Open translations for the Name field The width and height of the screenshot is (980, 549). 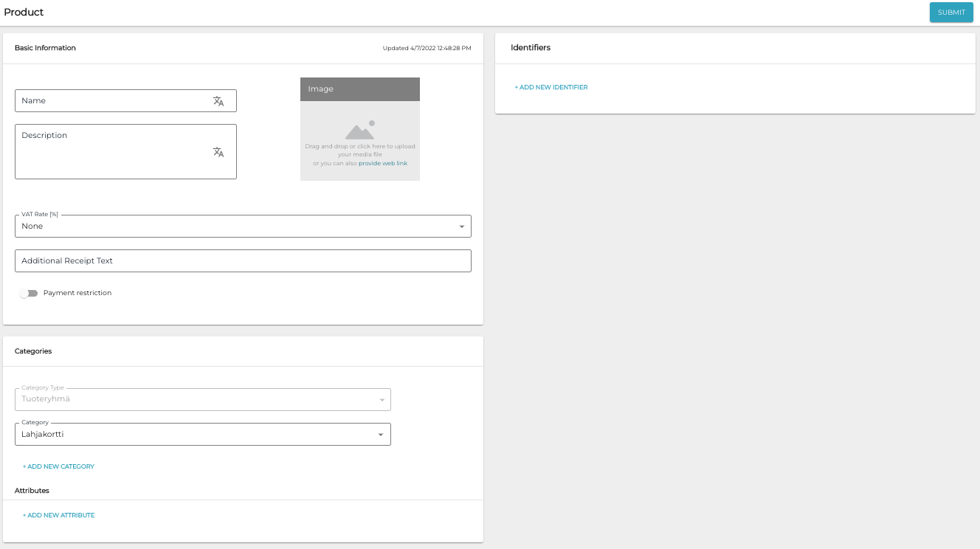[x=218, y=102]
